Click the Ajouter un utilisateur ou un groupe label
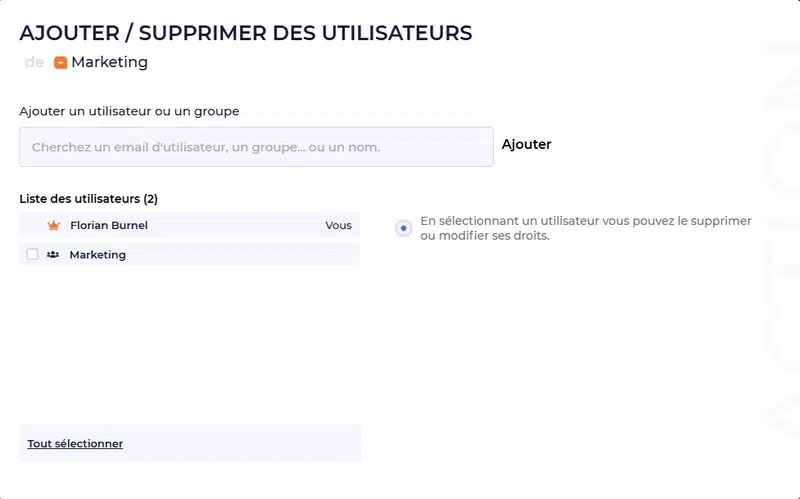800x499 pixels. pyautogui.click(x=129, y=111)
